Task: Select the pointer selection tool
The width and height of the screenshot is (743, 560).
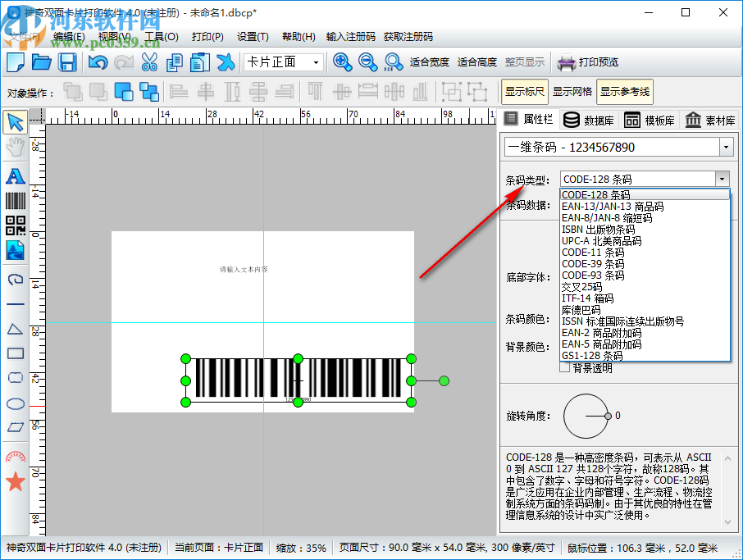Action: click(15, 122)
